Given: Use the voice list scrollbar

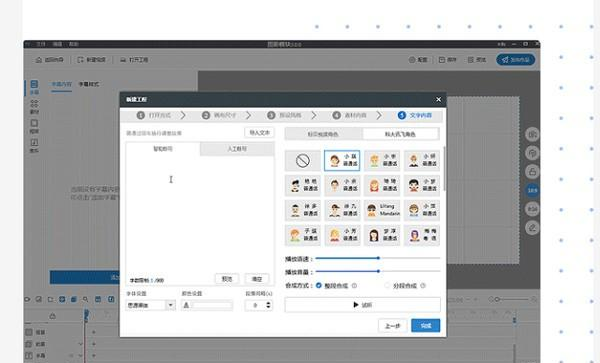Looking at the screenshot, I should (444, 168).
